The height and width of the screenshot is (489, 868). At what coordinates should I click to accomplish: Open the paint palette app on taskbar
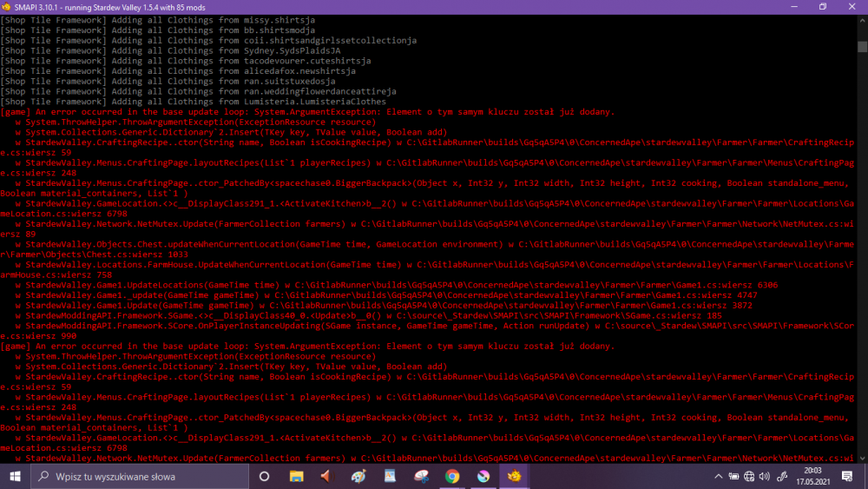(x=358, y=476)
